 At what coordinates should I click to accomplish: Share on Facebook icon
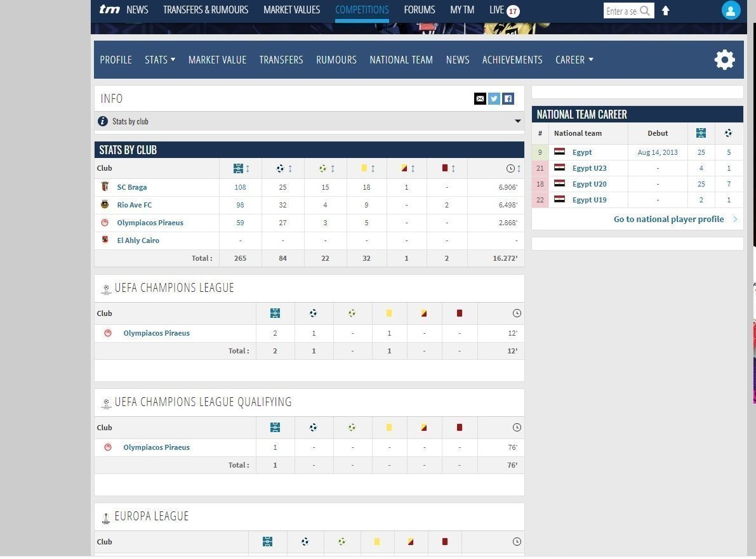click(508, 99)
